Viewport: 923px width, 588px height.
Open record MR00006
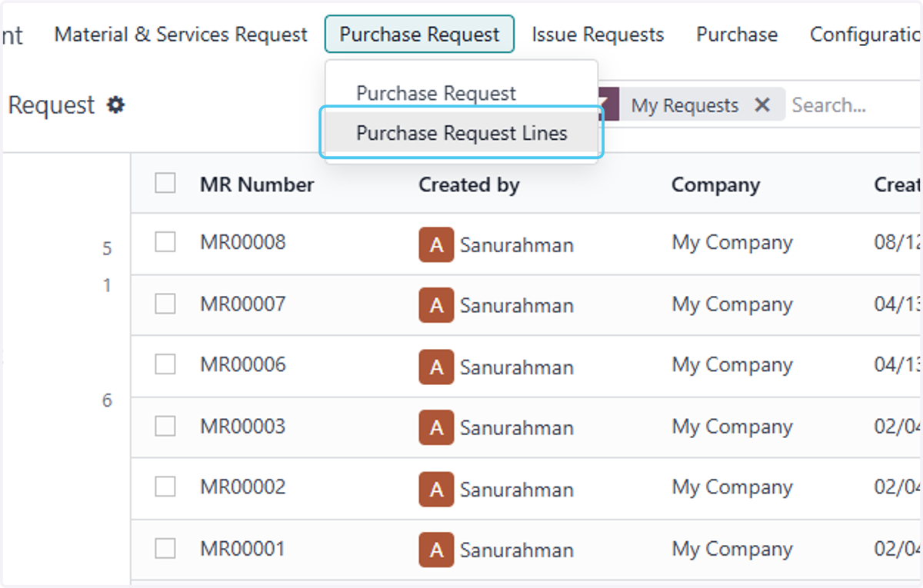(x=242, y=364)
